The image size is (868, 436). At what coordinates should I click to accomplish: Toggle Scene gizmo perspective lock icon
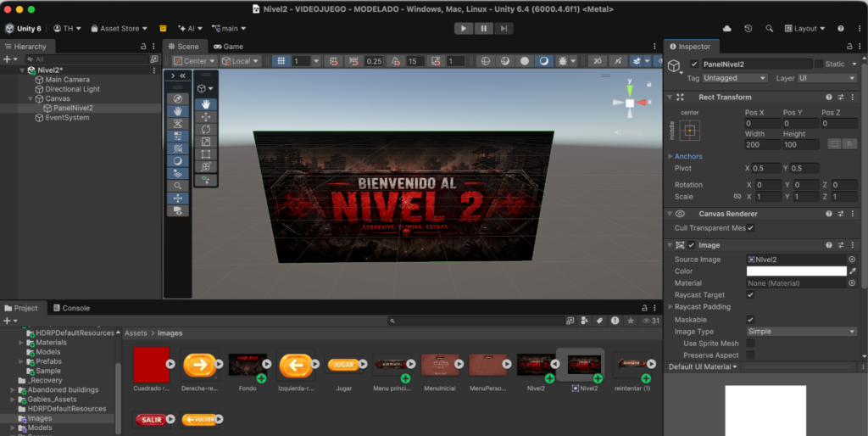[648, 84]
